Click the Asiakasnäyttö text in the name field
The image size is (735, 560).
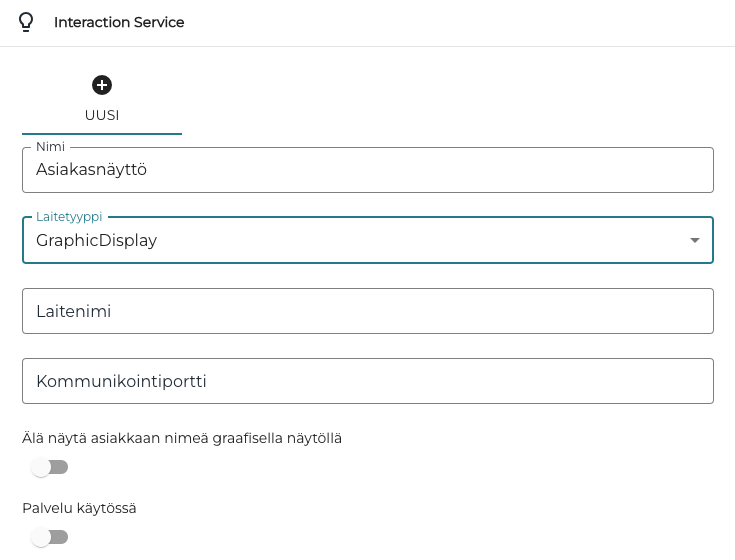coord(92,170)
